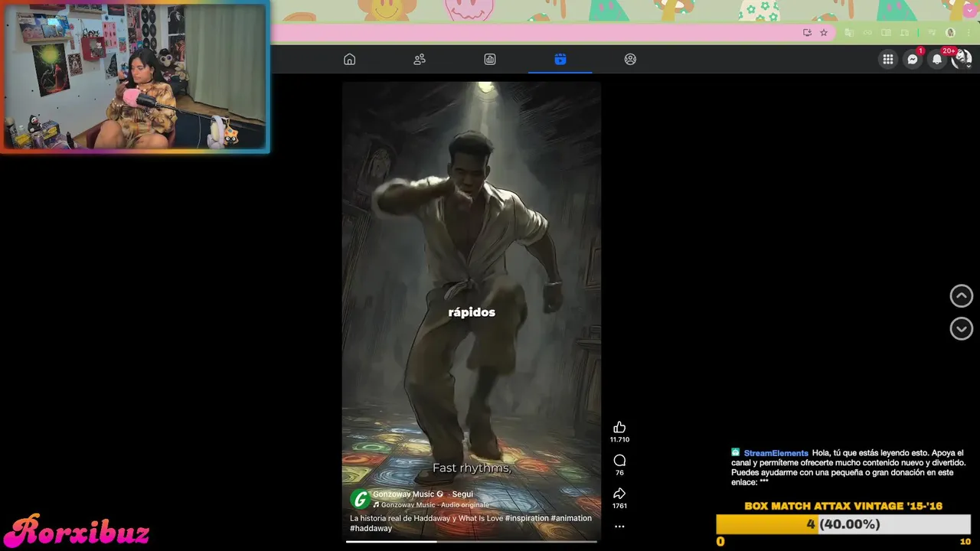980x551 pixels.
Task: Follow page via Segui button
Action: [462, 494]
